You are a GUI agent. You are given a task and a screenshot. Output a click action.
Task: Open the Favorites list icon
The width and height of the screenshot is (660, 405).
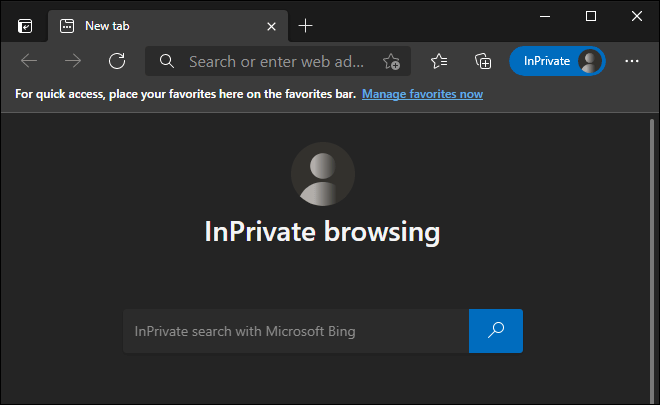click(x=439, y=61)
